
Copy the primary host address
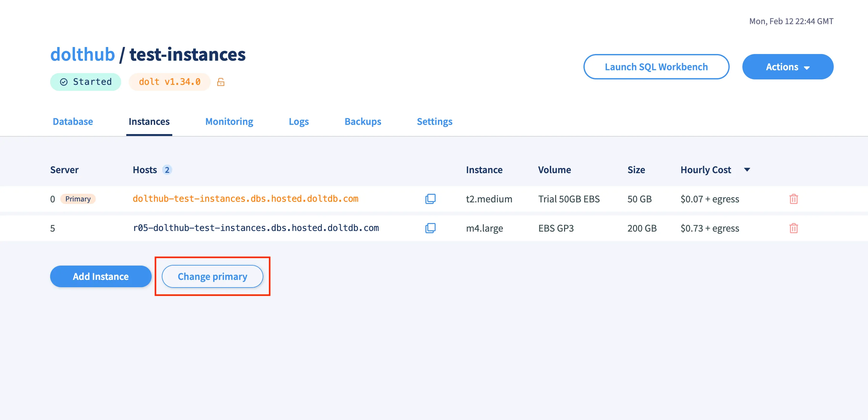click(430, 199)
